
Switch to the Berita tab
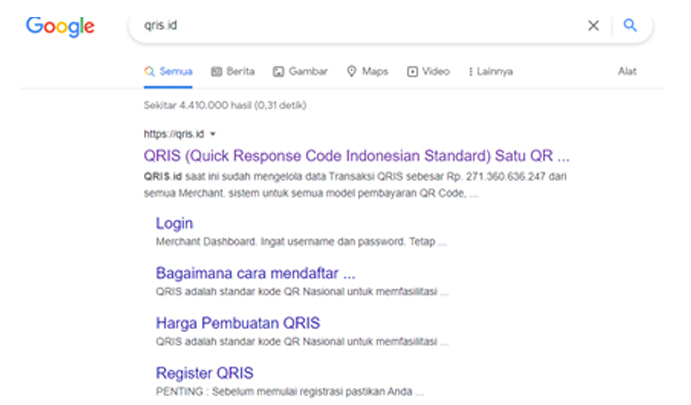[x=233, y=71]
